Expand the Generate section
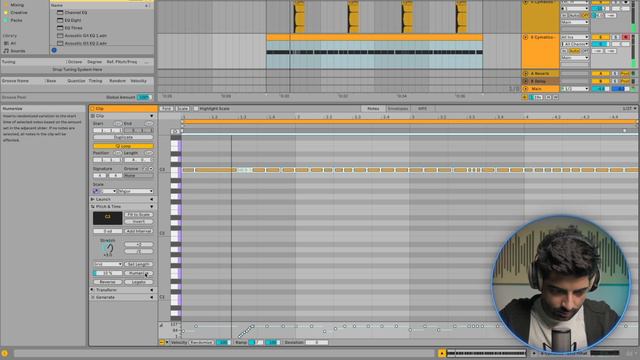The height and width of the screenshot is (360, 640). pos(151,297)
